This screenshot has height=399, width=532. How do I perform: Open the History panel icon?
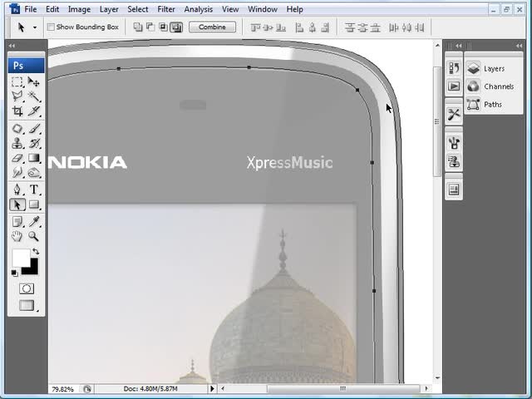pos(454,68)
